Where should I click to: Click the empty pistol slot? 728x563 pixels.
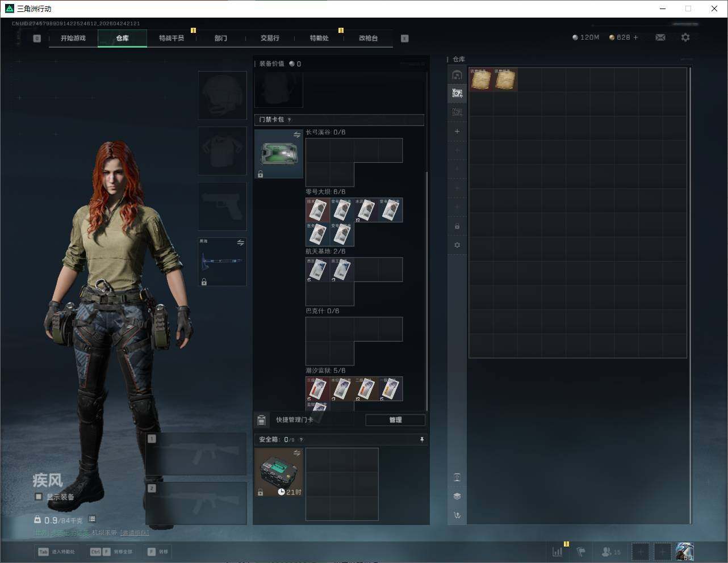point(222,206)
